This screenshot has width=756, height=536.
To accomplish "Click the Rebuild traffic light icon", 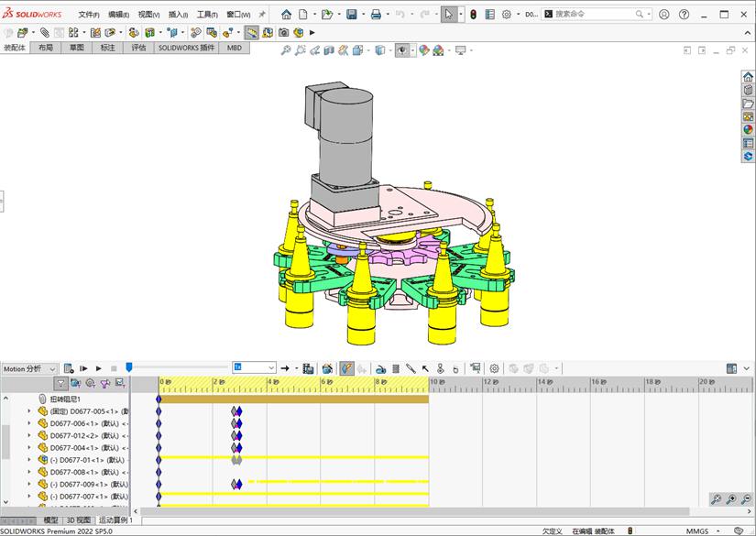I will (x=474, y=15).
